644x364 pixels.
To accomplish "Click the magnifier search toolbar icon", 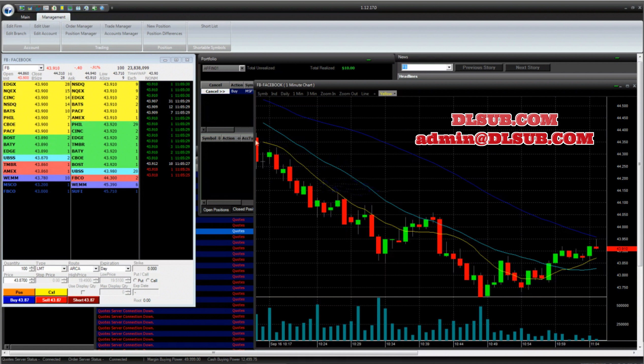I will coord(86,8).
